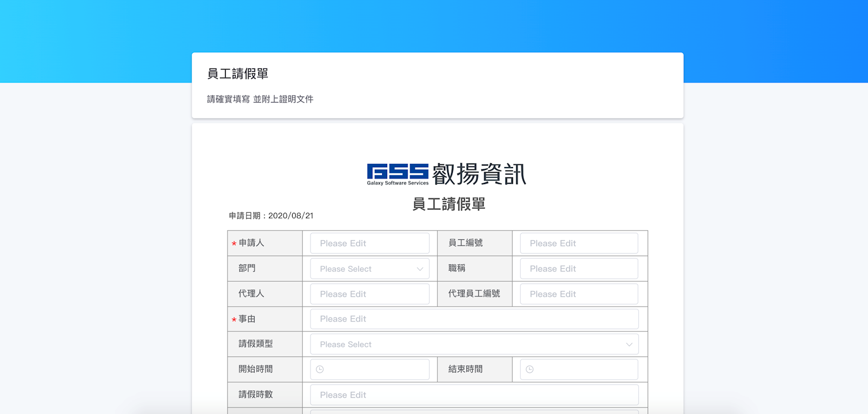Expand the 請假類型 dropdown chevron
Viewport: 868px width, 414px height.
pyautogui.click(x=629, y=345)
